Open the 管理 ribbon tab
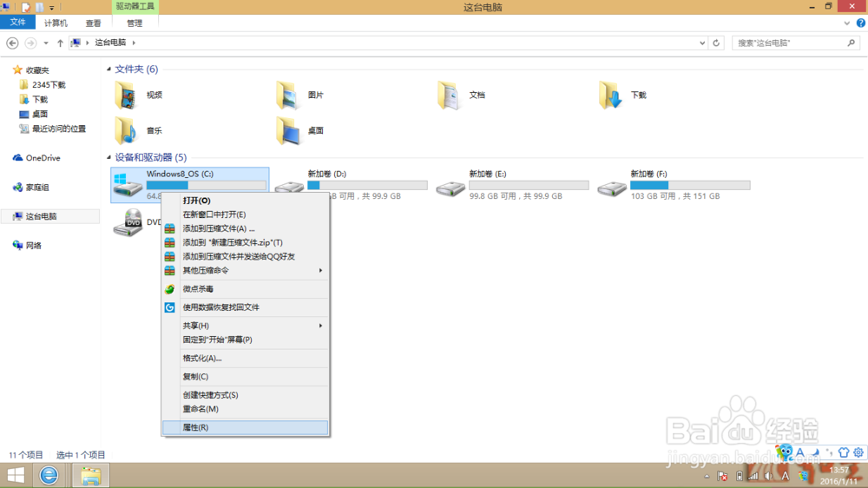 coord(135,23)
